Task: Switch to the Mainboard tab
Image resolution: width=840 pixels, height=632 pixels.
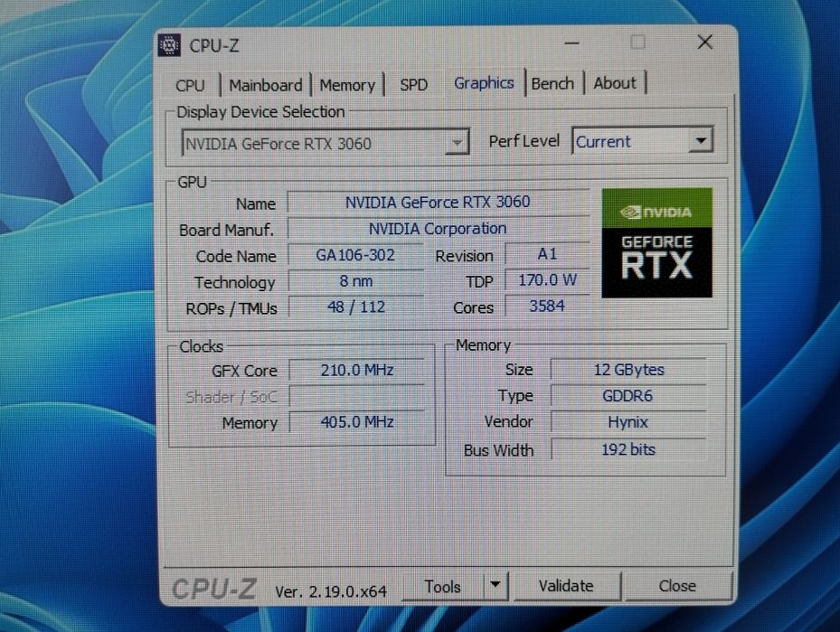Action: coord(266,85)
